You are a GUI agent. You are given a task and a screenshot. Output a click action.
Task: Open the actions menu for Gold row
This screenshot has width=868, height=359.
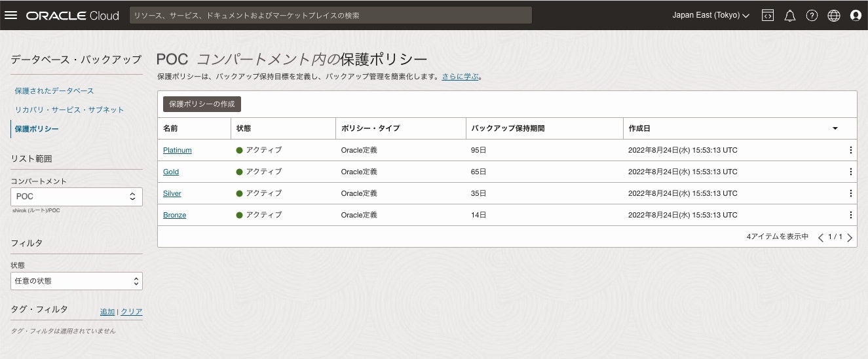click(x=851, y=172)
